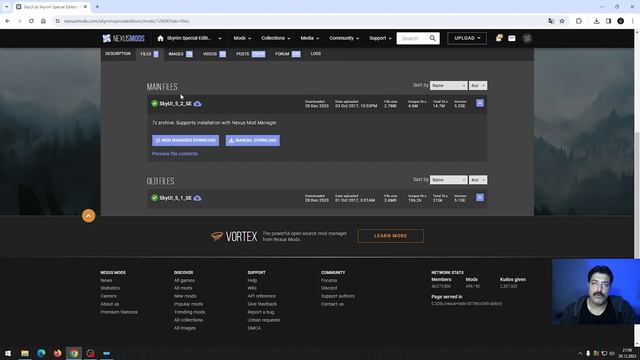Click the cloud download icon beside SkyUI_5_2_SE
Screen dimensions: 640x360
(x=198, y=104)
